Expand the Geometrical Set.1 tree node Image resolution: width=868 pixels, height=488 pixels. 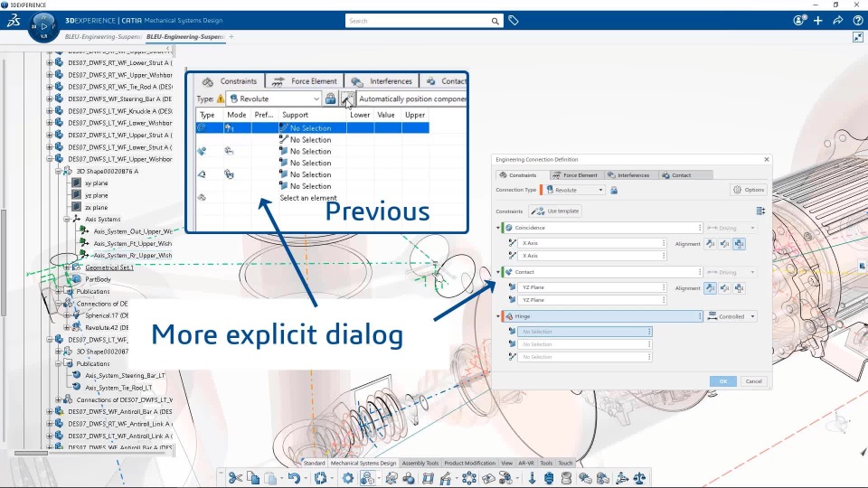pyautogui.click(x=67, y=267)
